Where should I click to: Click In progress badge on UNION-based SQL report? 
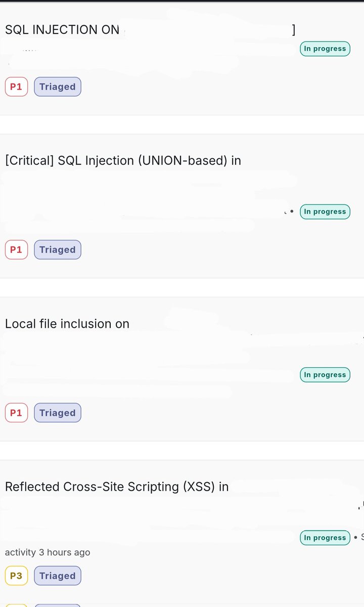point(325,211)
